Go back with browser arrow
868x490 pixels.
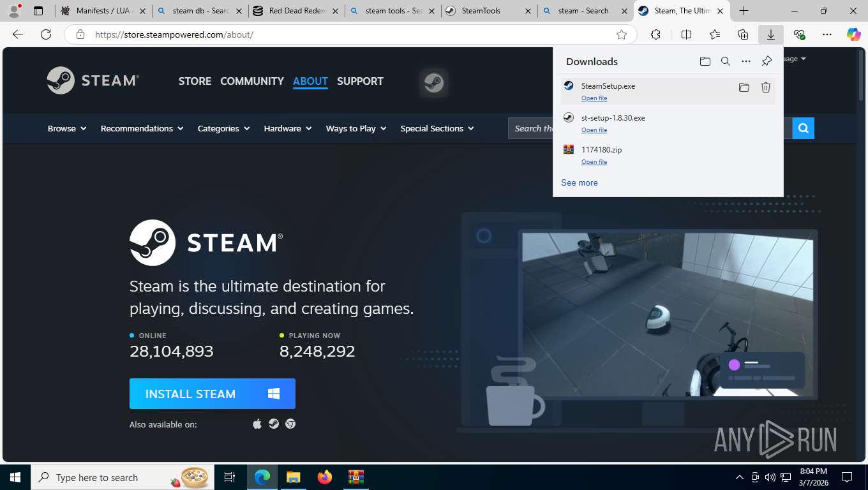coord(18,34)
